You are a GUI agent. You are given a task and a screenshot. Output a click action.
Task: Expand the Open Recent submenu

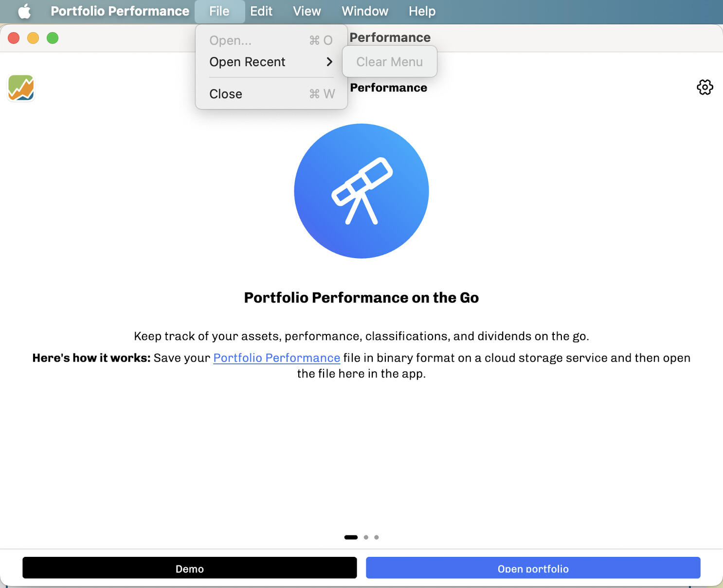(x=271, y=62)
